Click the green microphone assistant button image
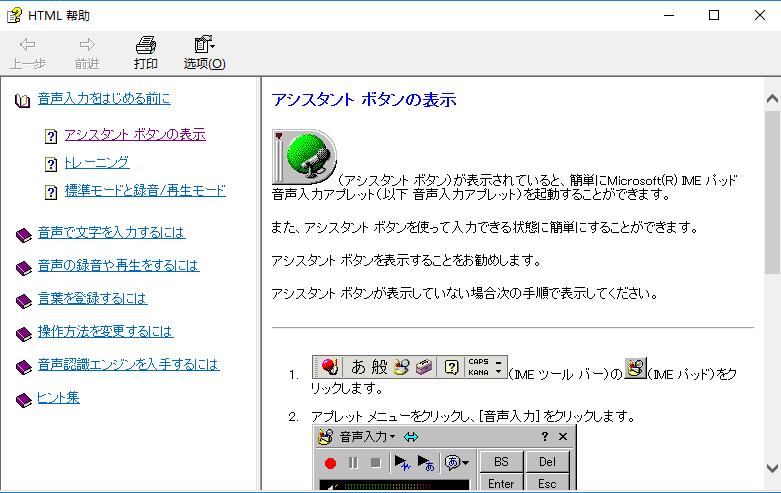Screen dimensions: 781x493 (x=304, y=157)
